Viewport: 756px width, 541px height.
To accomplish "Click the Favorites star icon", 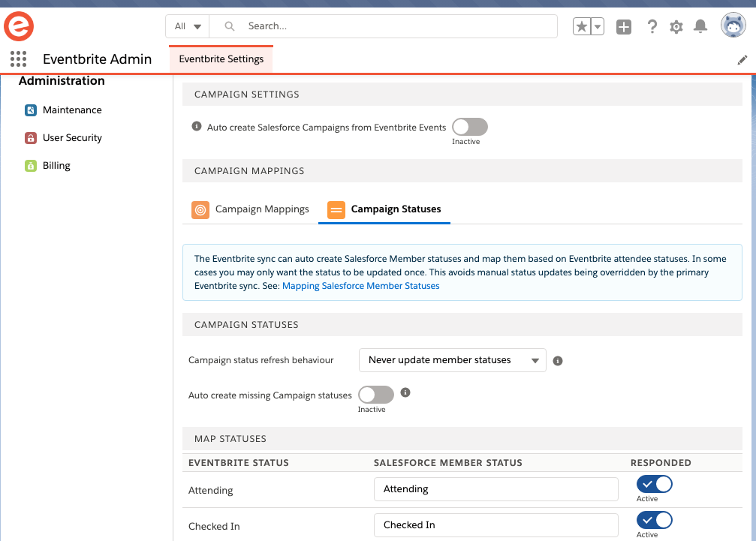I will click(x=582, y=26).
